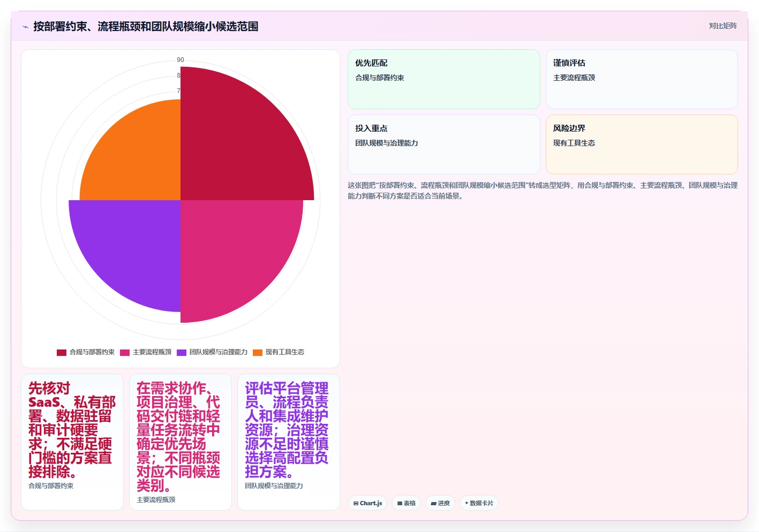Click 主要流程瓶颈 caption under pink card
The height and width of the screenshot is (532, 759).
pyautogui.click(x=156, y=500)
